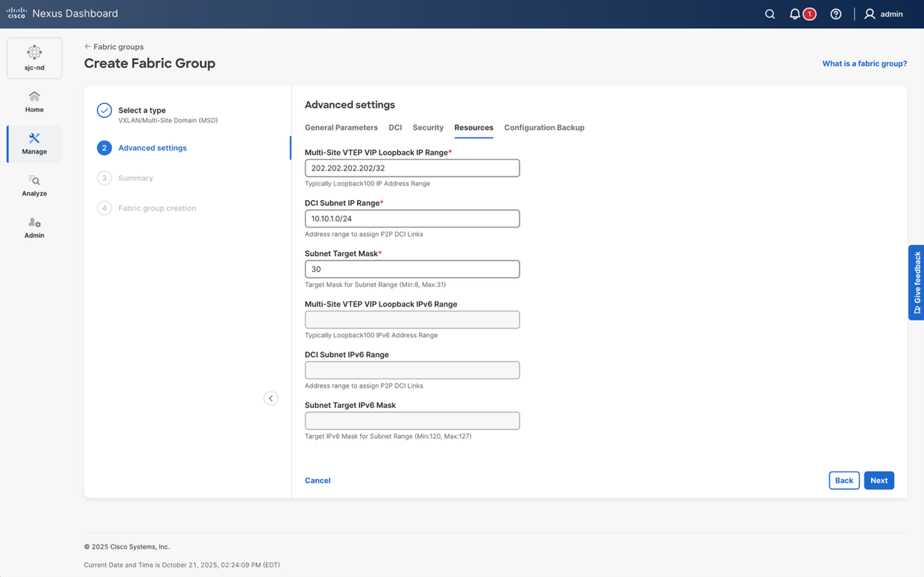Open notifications bell icon
Screen dimensions: 924x577
pyautogui.click(x=795, y=14)
